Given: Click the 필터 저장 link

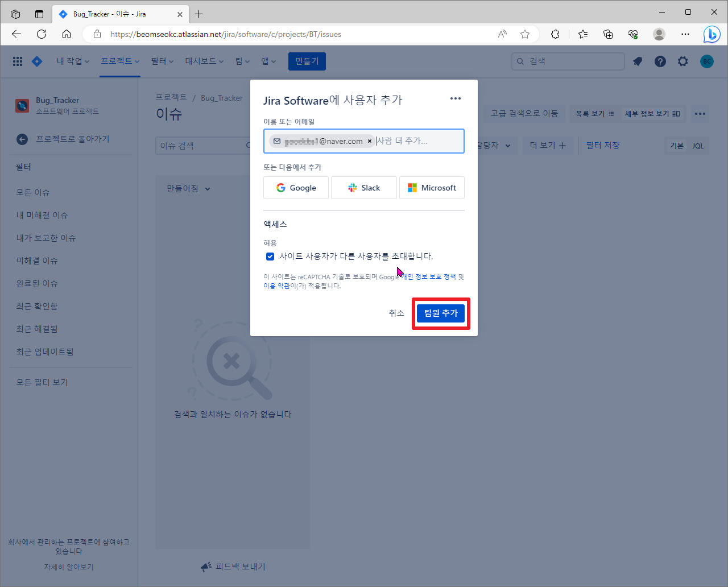Looking at the screenshot, I should 603,146.
